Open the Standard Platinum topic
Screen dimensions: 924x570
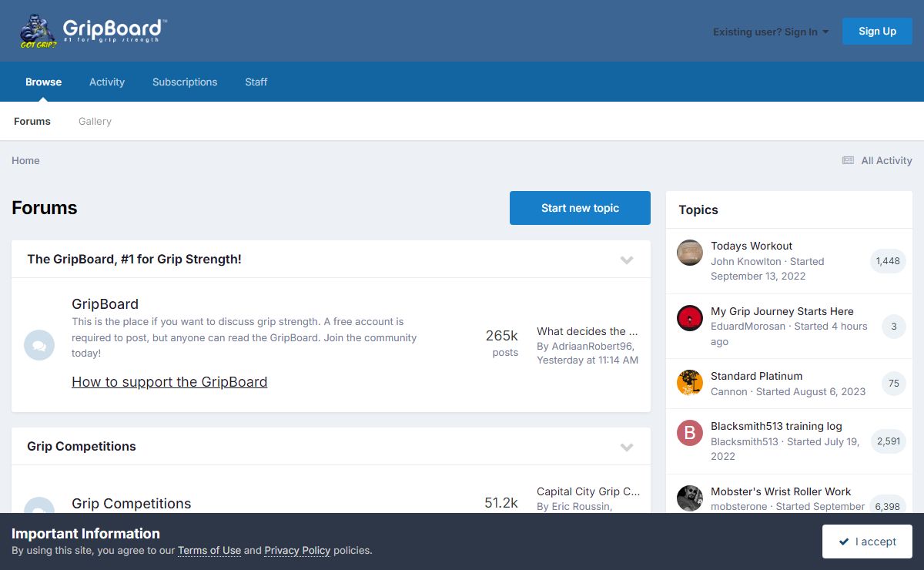[x=757, y=376]
